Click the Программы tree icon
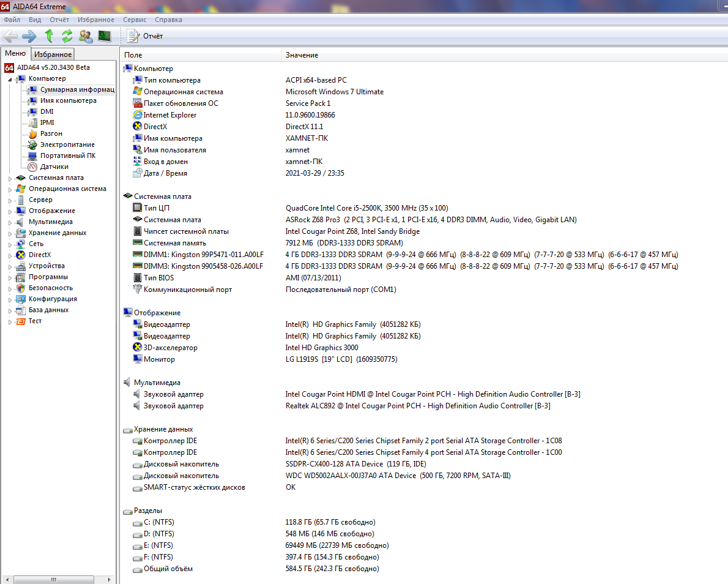Screen dimensions: 728x584 coord(21,277)
